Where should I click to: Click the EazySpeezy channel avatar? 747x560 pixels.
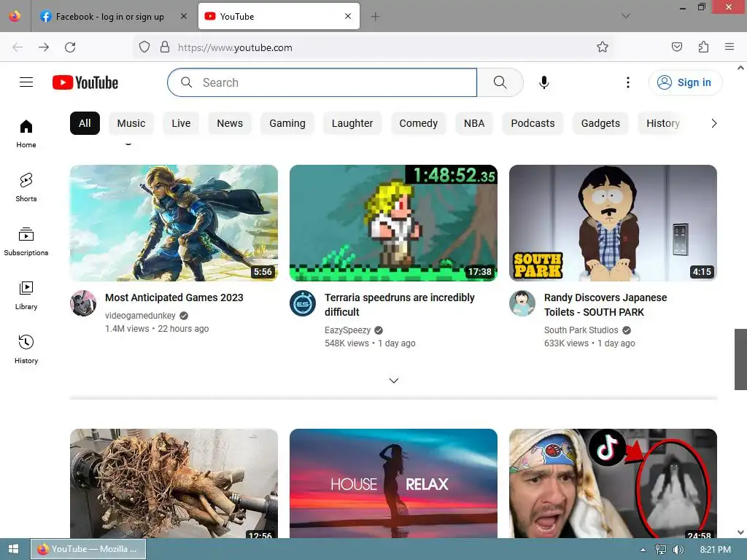(x=303, y=303)
